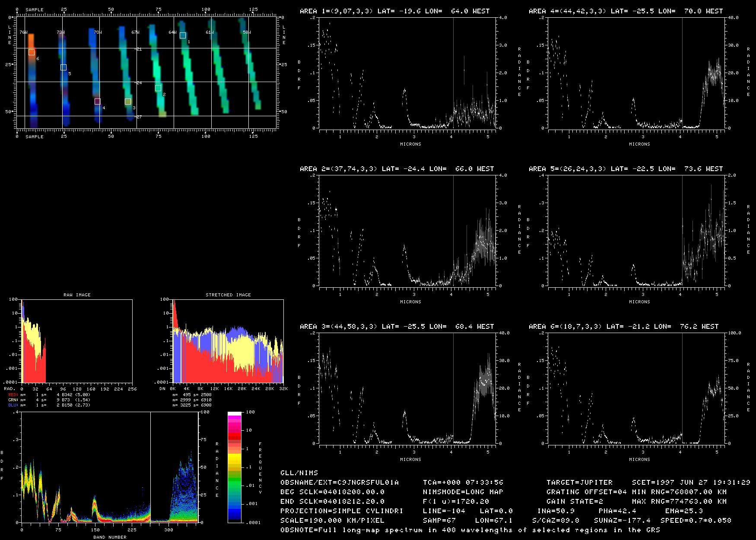Click the 'STRETCHED IMAGE' heading

pos(228,295)
